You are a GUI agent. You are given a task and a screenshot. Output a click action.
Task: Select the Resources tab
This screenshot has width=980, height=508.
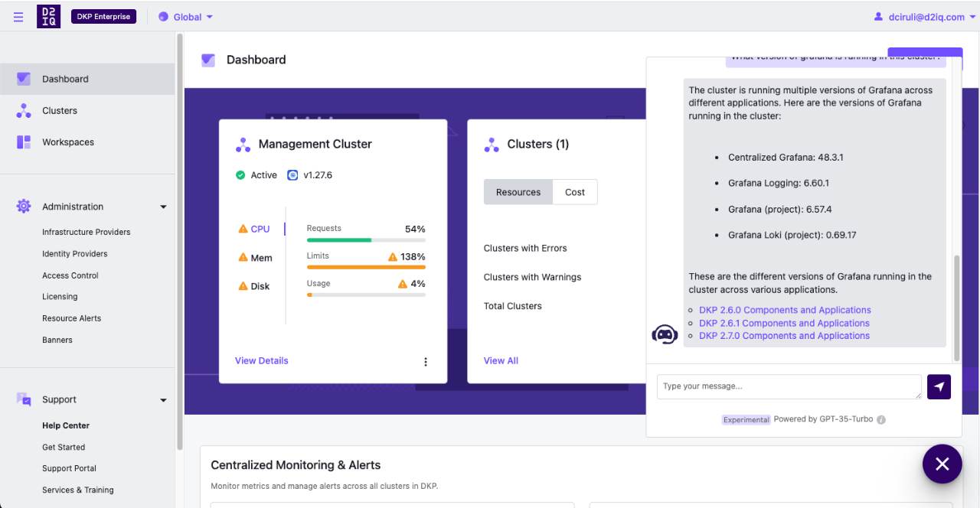(x=518, y=191)
